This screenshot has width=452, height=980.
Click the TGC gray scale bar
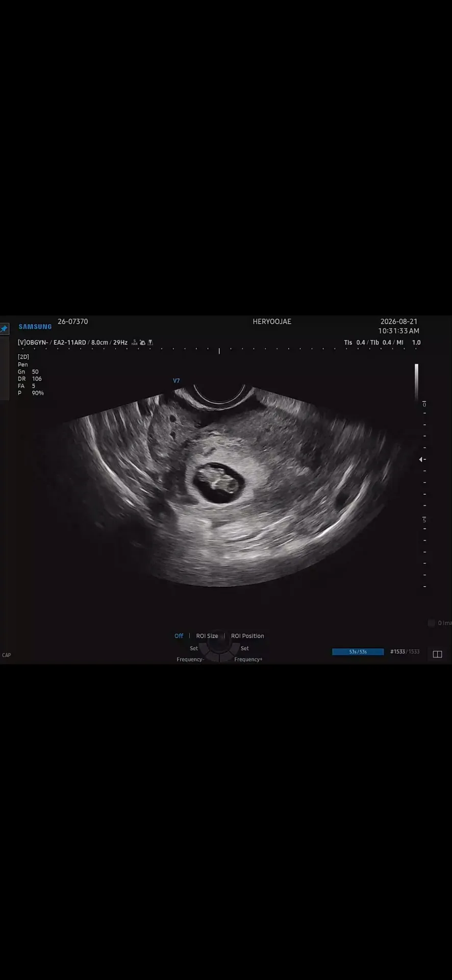(x=416, y=382)
